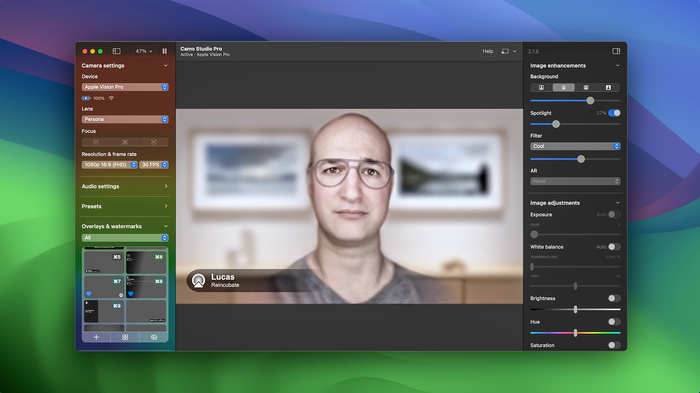
Task: Toggle the Exposure Auto switch
Action: 614,214
